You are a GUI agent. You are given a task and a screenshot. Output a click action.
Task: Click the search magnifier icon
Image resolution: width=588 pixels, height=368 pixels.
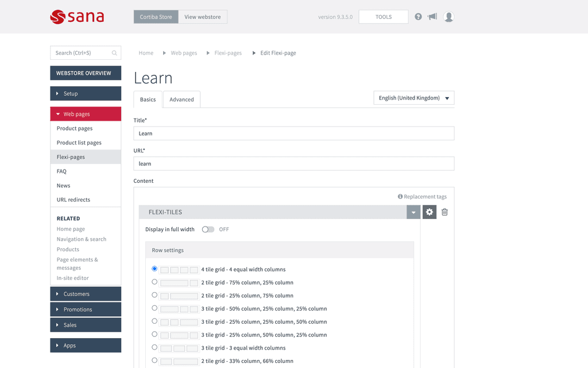[x=114, y=53]
